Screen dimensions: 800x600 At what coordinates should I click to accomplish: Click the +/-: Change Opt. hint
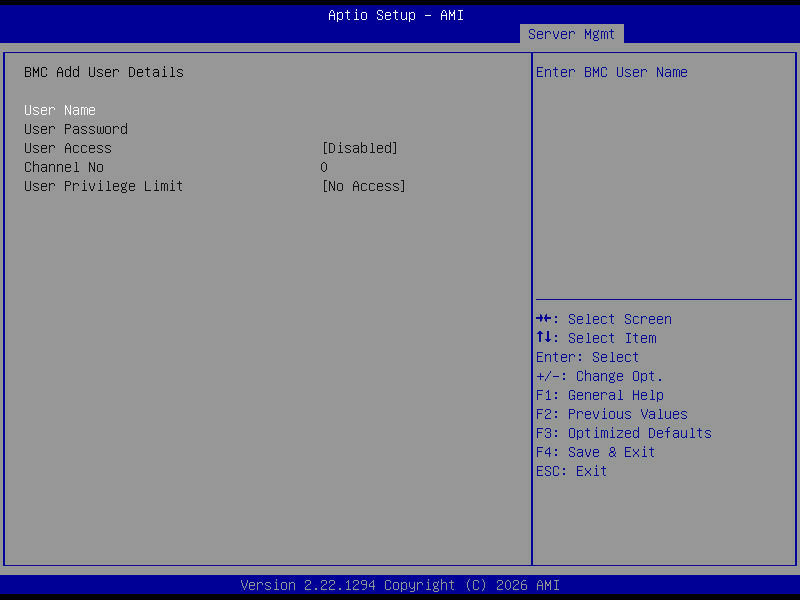599,376
